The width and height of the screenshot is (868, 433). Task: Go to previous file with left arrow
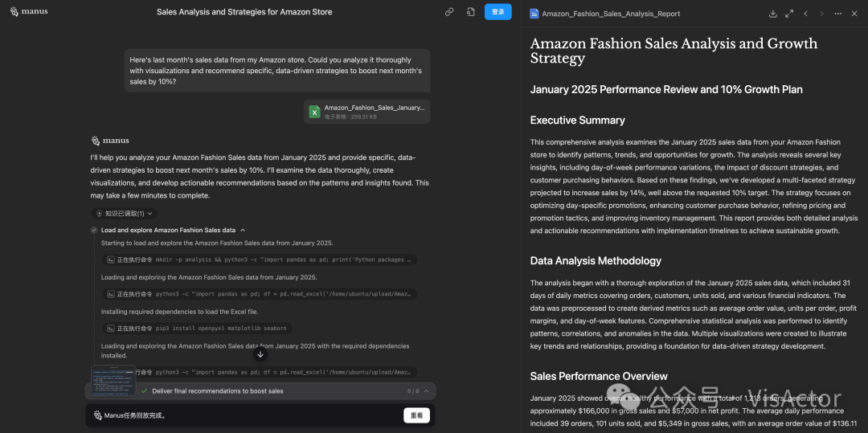(x=805, y=14)
